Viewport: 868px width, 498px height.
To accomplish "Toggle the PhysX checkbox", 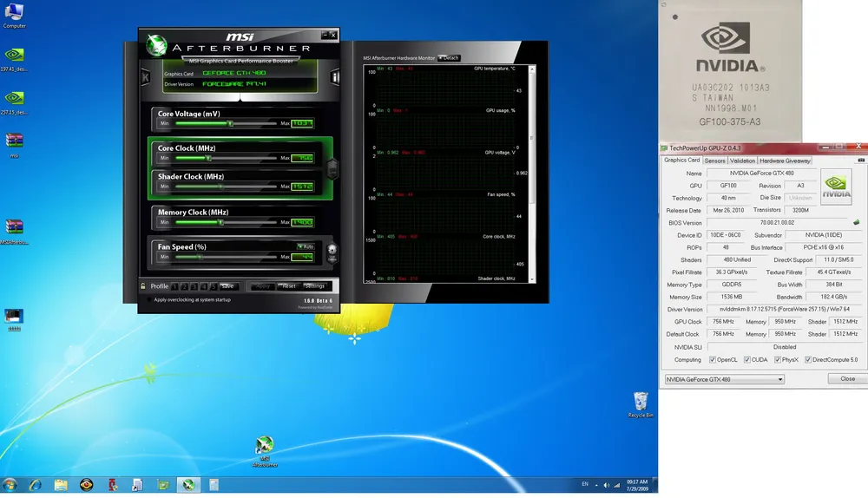I will (x=778, y=359).
